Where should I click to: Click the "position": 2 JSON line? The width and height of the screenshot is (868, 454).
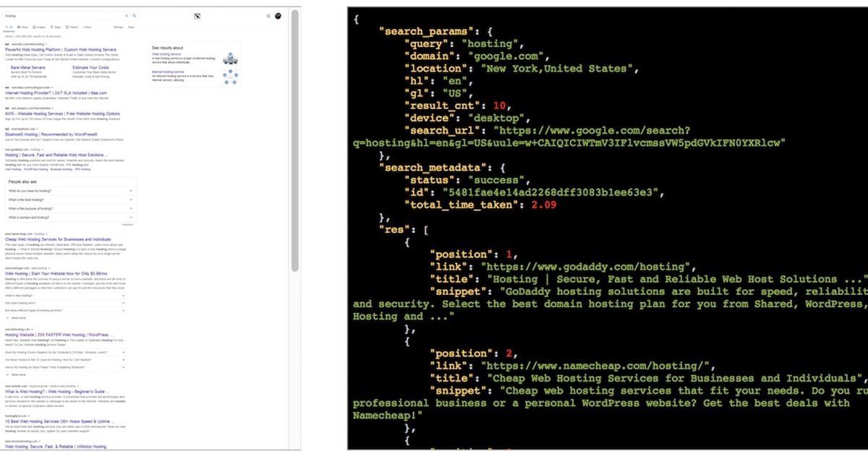pyautogui.click(x=474, y=354)
